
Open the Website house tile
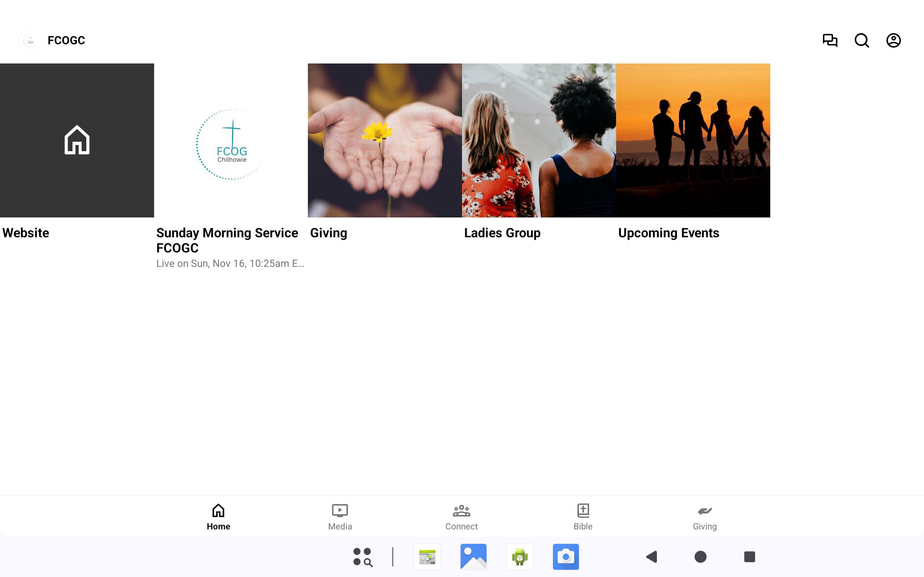pos(77,140)
